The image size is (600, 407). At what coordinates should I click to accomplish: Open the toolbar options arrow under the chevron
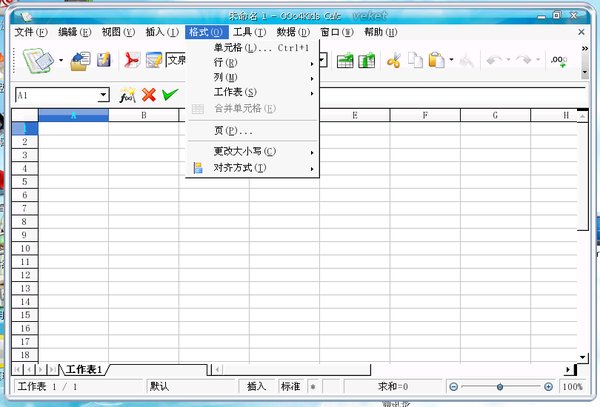tap(585, 72)
